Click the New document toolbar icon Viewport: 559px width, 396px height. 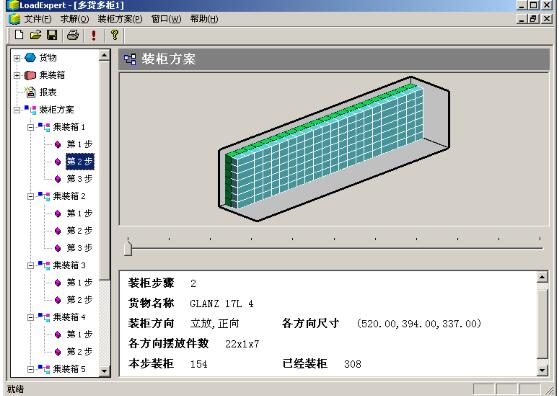(19, 35)
